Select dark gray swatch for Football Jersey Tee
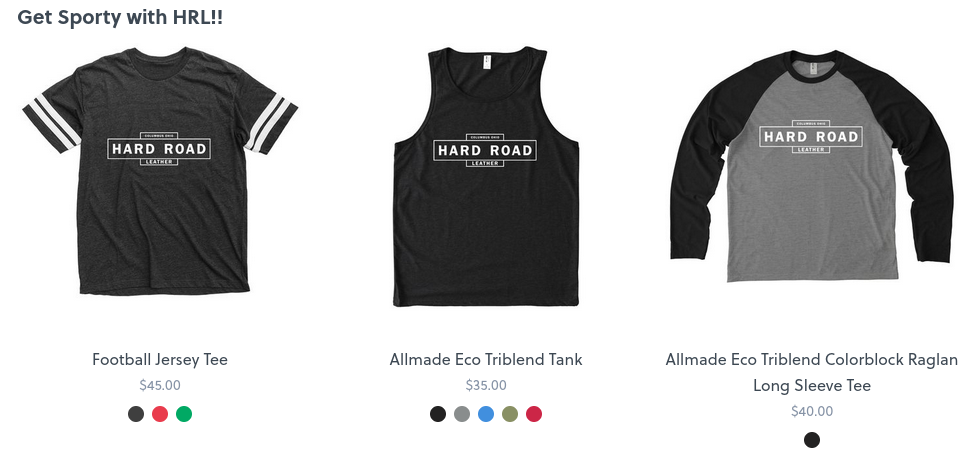 click(x=136, y=414)
